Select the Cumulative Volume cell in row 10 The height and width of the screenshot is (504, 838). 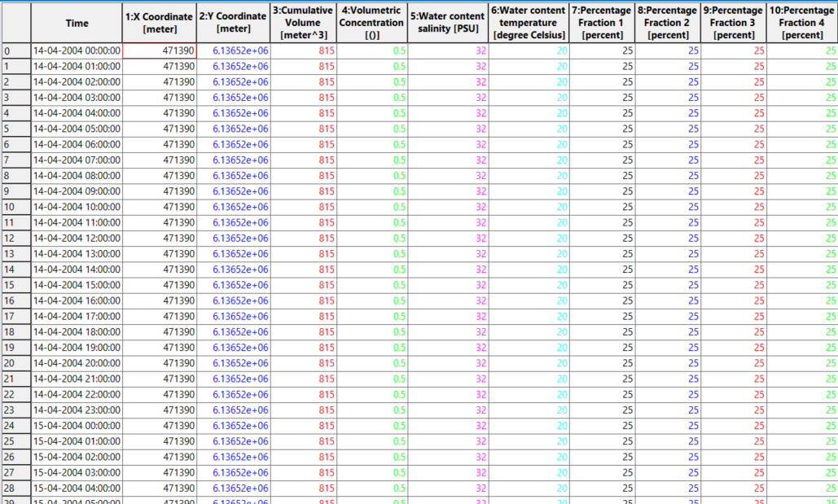point(303,207)
